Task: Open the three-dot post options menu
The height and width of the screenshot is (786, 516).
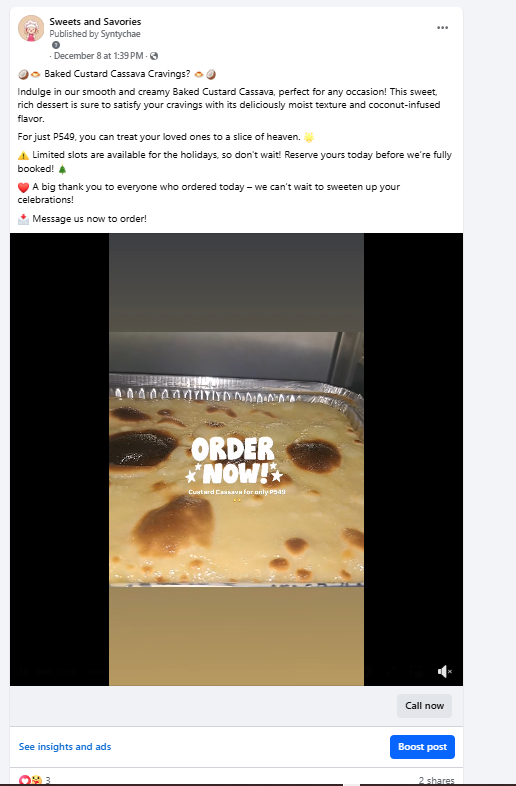Action: tap(442, 28)
